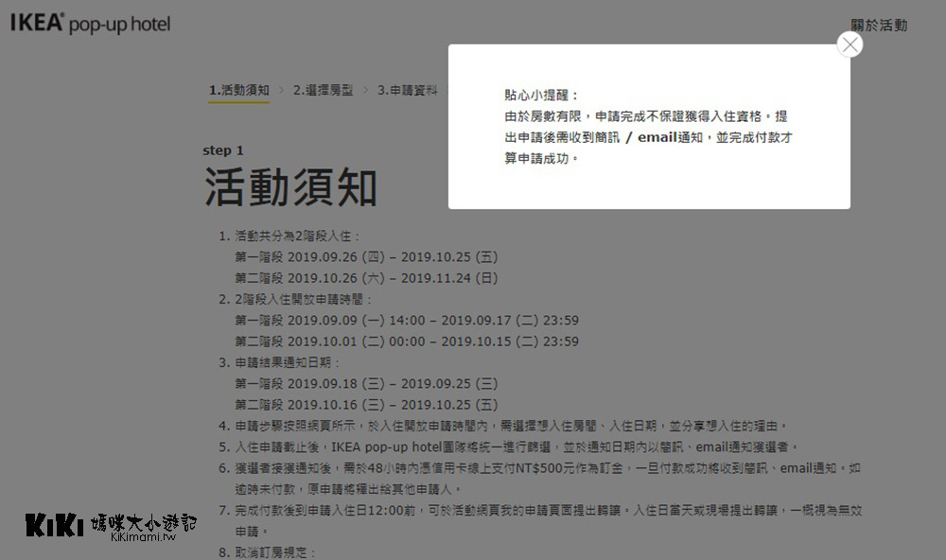The height and width of the screenshot is (560, 946).
Task: Close the reminder popup with the X button
Action: click(x=850, y=44)
